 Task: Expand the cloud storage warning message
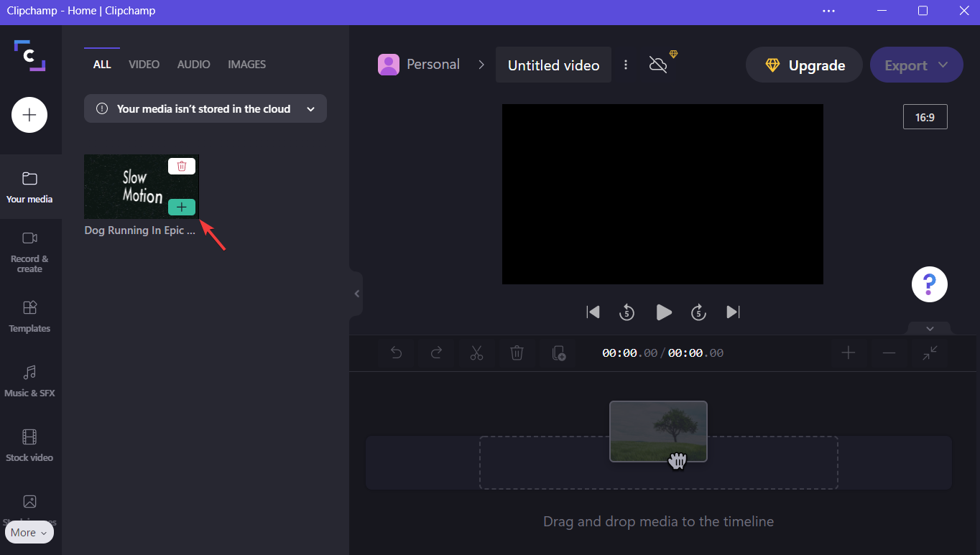pyautogui.click(x=310, y=108)
